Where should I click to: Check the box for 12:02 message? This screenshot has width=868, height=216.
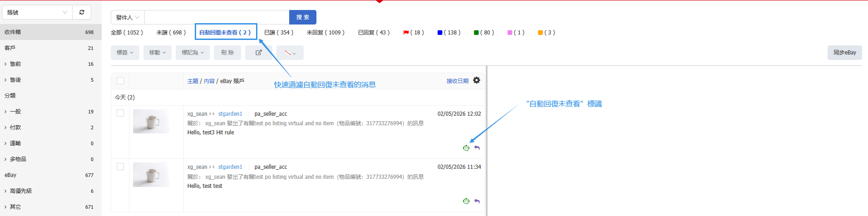120,113
